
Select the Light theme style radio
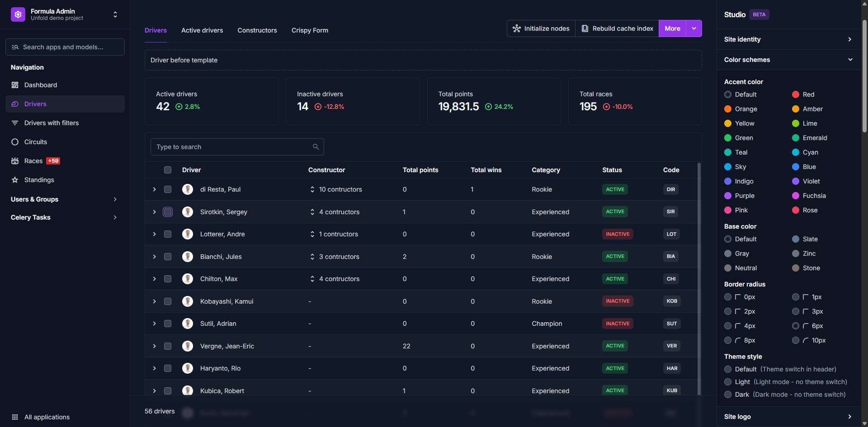728,382
